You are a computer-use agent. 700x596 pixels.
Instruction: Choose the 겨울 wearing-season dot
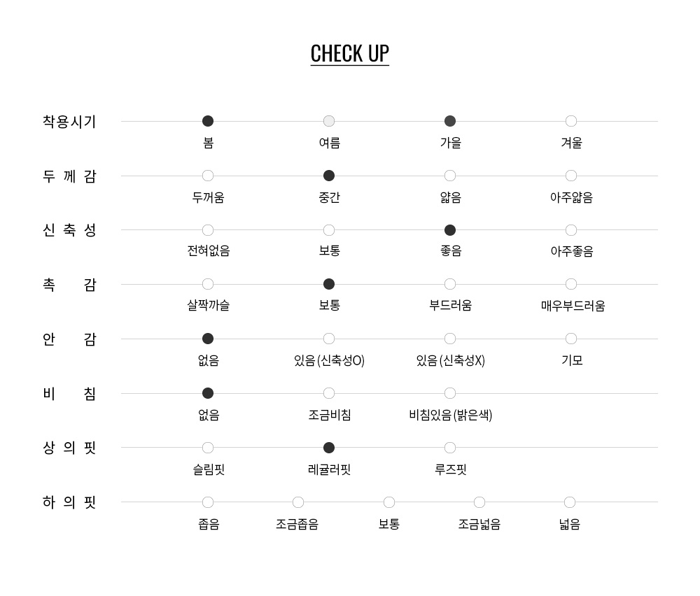point(571,121)
